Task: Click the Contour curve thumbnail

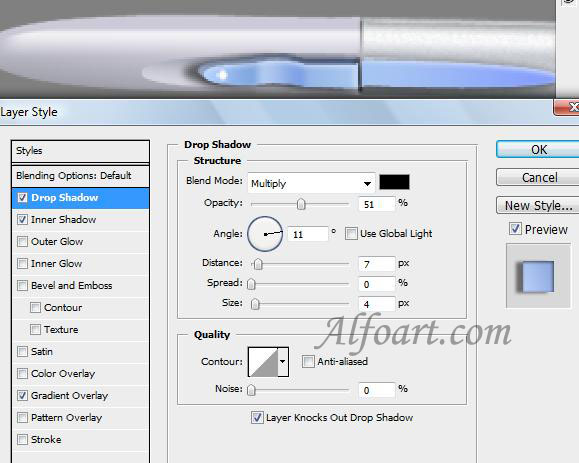Action: tap(263, 362)
